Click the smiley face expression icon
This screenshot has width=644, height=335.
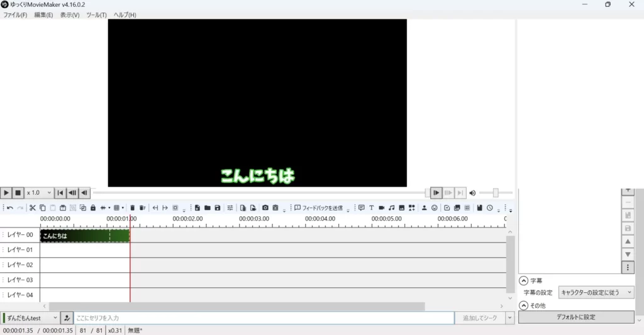(x=434, y=208)
